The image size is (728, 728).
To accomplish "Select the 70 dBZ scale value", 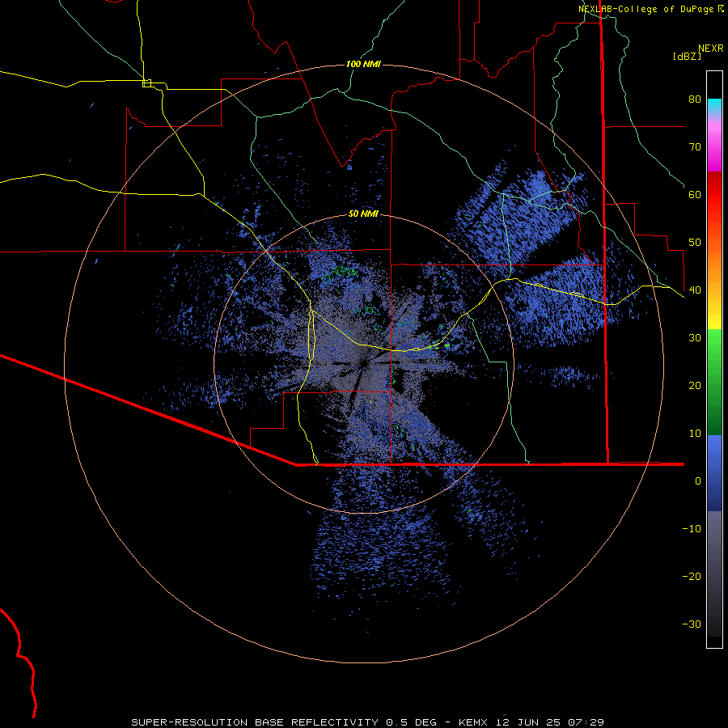I will pos(695,147).
